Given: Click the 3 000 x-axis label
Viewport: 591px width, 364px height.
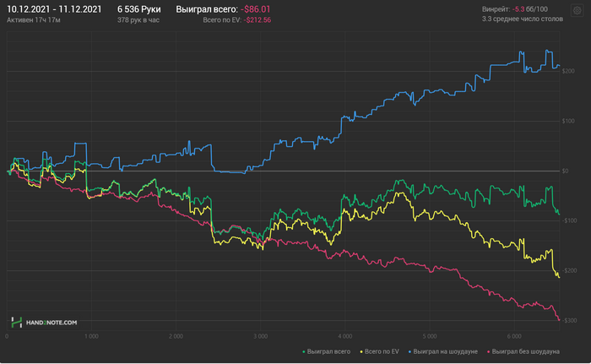Looking at the screenshot, I should (260, 336).
